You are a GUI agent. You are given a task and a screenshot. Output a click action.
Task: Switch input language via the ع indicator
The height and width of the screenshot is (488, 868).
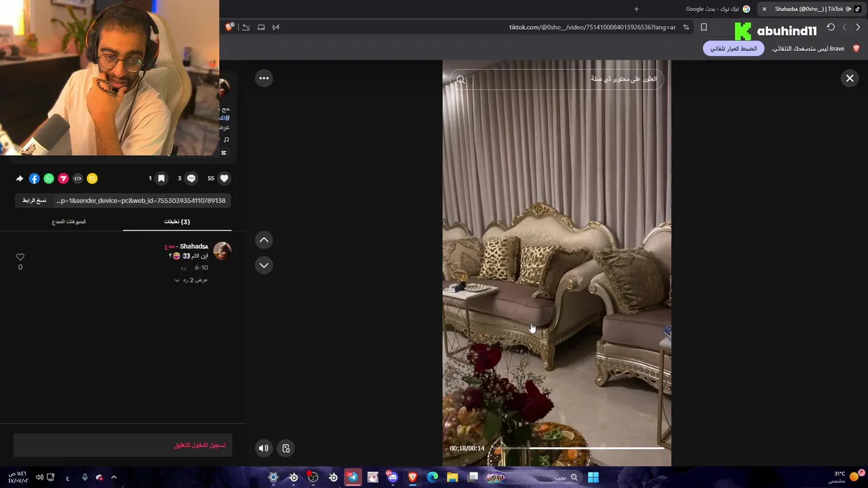tap(67, 478)
